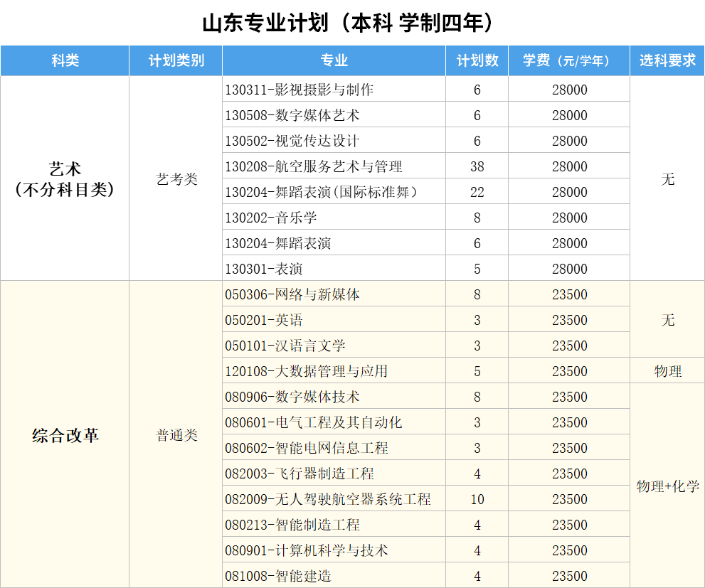Image resolution: width=705 pixels, height=588 pixels.
Task: Click the 050306-网络与新媒体 major
Action: click(x=292, y=294)
